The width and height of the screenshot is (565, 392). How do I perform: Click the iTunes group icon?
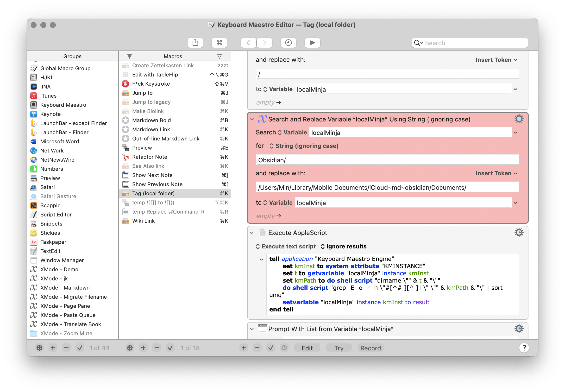pos(34,96)
